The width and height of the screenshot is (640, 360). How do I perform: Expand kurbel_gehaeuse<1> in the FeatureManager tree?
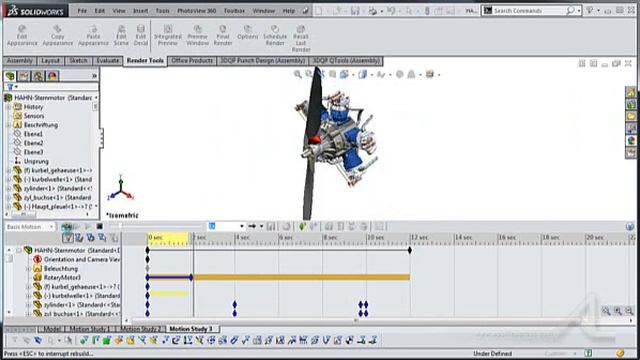click(9, 170)
